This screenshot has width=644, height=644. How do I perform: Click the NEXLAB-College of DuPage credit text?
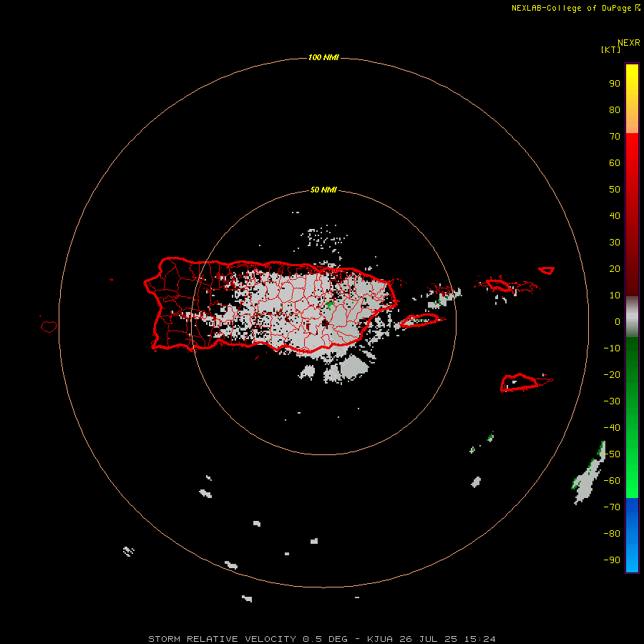[575, 8]
